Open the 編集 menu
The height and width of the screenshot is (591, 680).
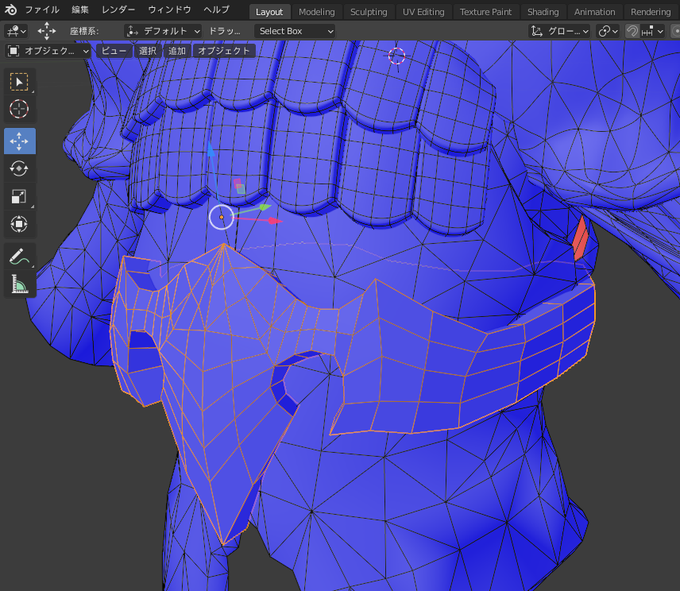click(80, 9)
